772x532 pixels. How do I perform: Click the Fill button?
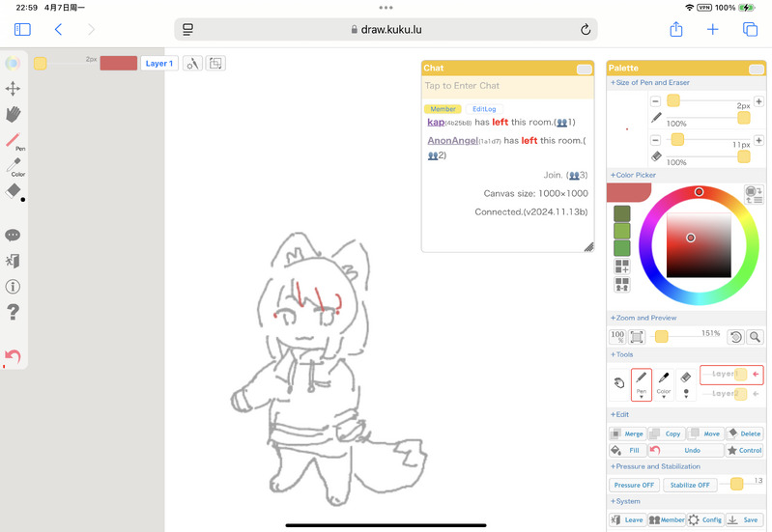[x=627, y=450]
